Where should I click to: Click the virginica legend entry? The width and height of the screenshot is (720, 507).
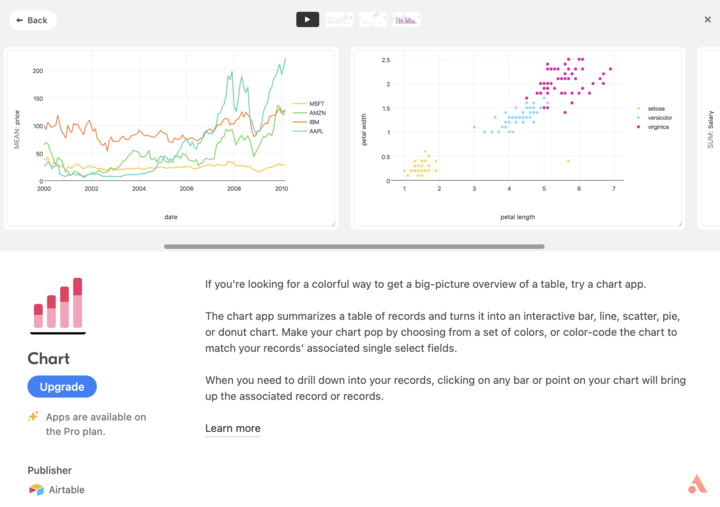tap(657, 128)
